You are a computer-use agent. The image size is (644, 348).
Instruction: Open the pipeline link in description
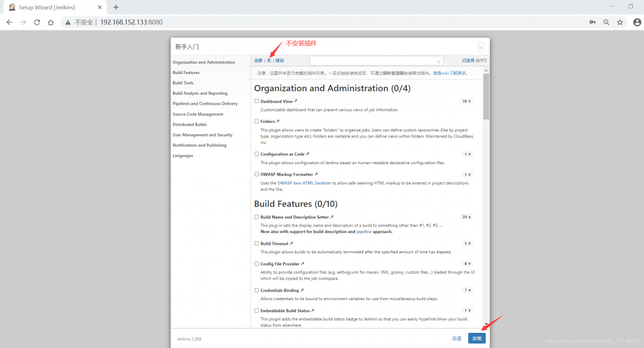point(364,232)
